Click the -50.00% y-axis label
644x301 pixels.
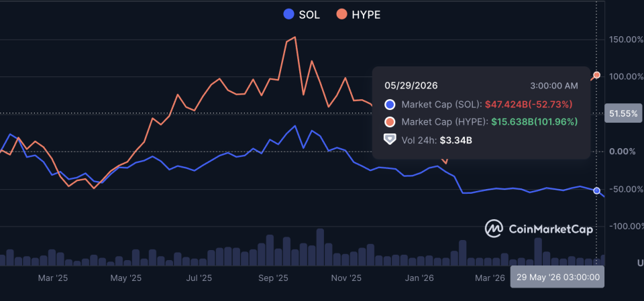pos(625,189)
